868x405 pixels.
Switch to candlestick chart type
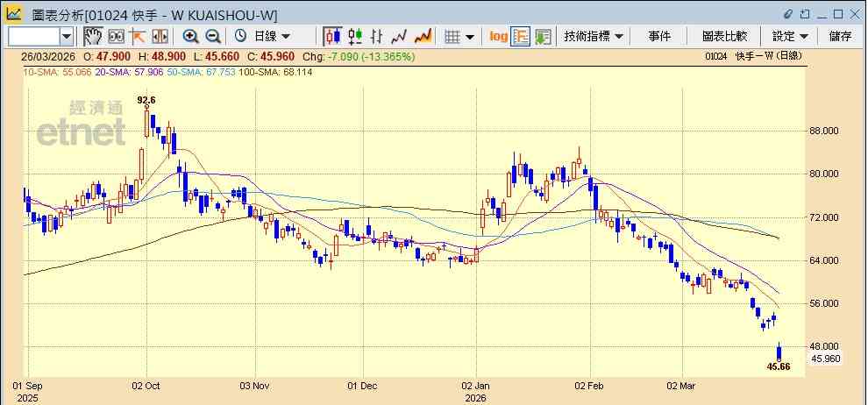point(332,37)
